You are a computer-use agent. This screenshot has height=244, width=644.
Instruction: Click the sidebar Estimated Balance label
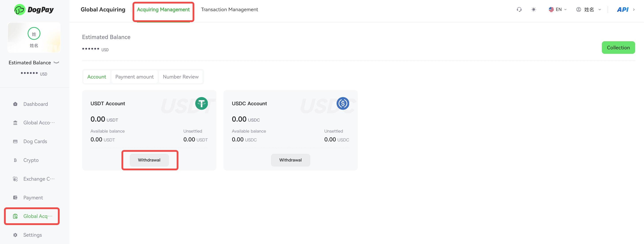pyautogui.click(x=30, y=63)
